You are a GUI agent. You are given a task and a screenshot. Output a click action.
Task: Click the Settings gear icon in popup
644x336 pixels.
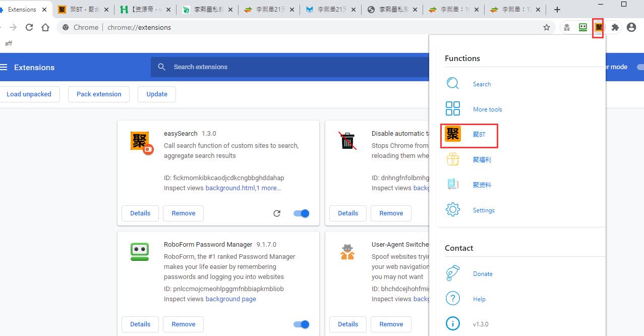pyautogui.click(x=452, y=210)
